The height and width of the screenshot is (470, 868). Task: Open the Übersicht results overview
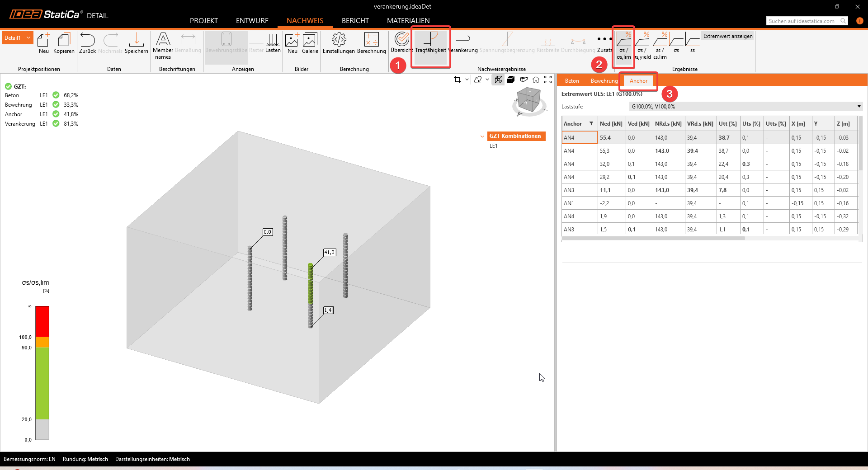tap(401, 43)
